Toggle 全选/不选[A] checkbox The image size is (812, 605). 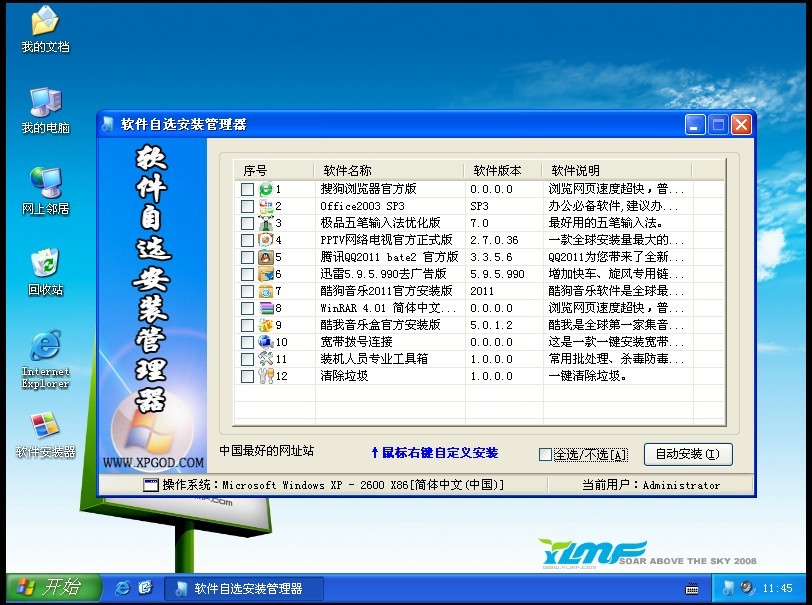545,454
